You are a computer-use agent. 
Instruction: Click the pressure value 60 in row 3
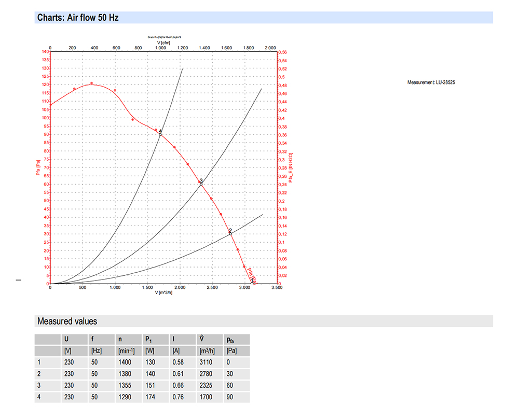(x=230, y=385)
